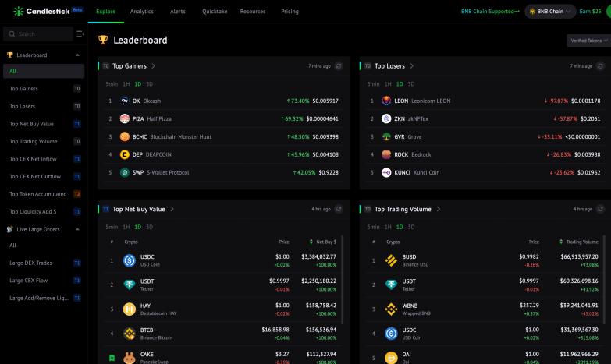Screen dimensions: 611x364
Task: Select 5min timeframe in Top Trading Volume
Action: 373,227
